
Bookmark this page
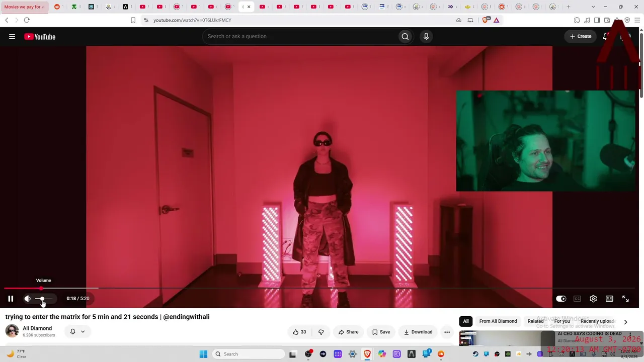coord(133,20)
